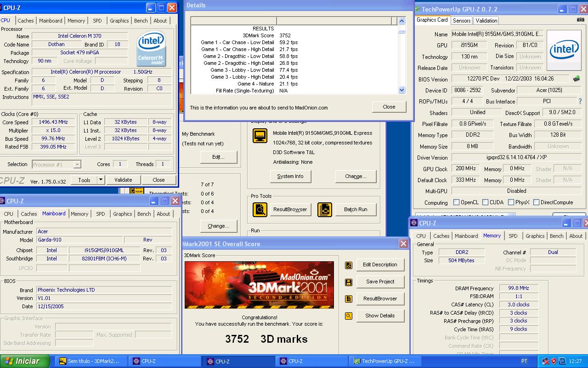The height and width of the screenshot is (368, 588).
Task: Click the Driver Version value field
Action: (516, 158)
